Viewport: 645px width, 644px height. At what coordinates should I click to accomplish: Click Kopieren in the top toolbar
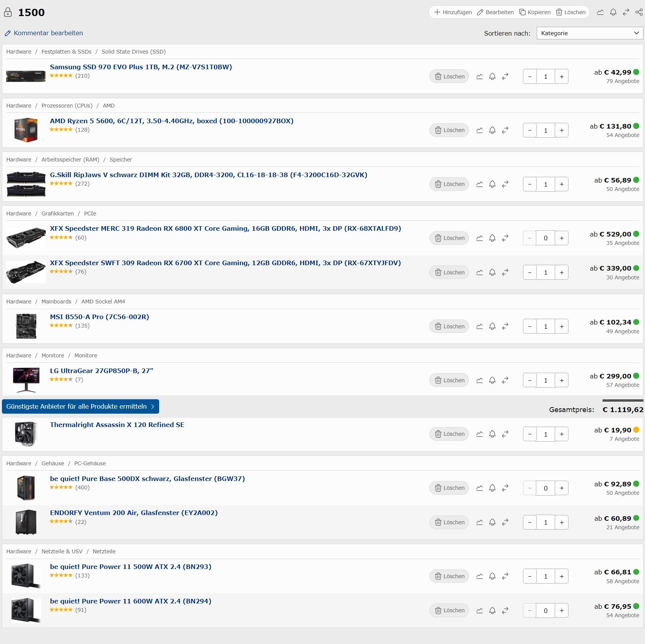(535, 12)
